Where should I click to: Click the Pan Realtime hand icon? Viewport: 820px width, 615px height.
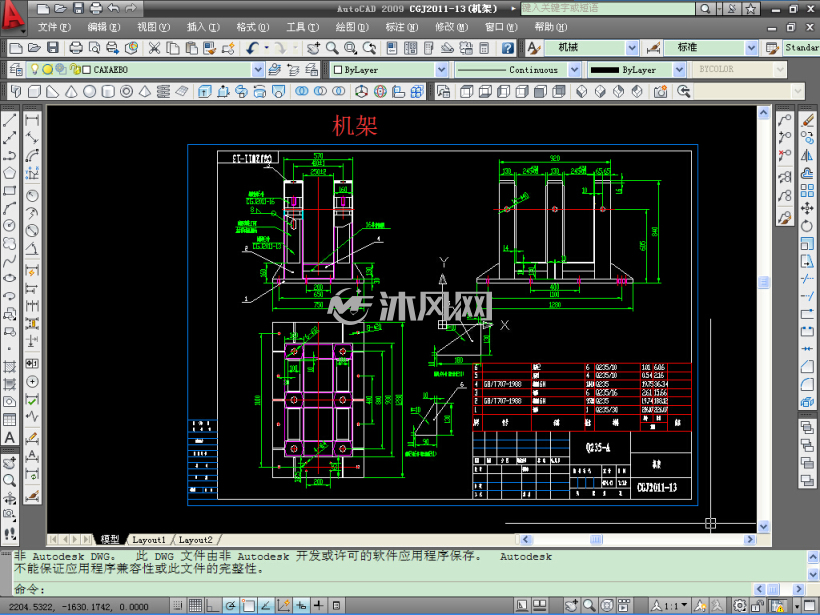pos(314,48)
